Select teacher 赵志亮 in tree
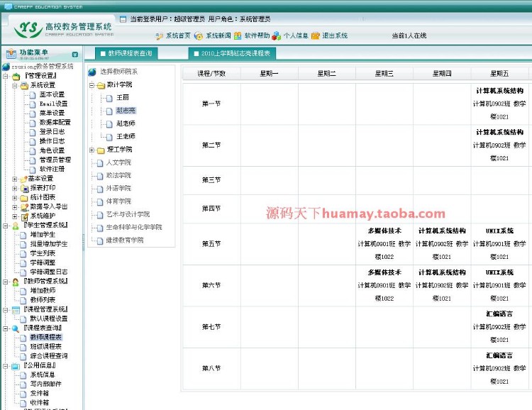Screen dimensions: 532x410 pyautogui.click(x=126, y=111)
